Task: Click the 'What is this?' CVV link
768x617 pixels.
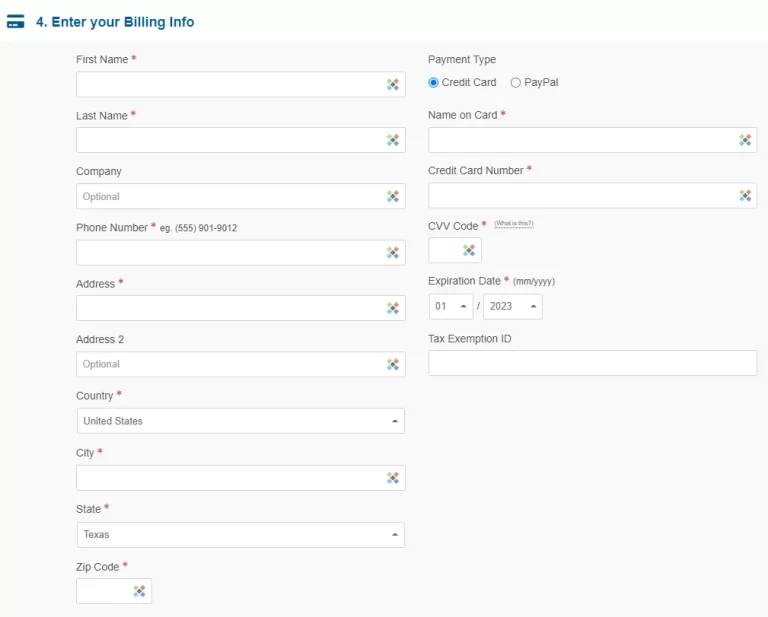Action: point(514,224)
